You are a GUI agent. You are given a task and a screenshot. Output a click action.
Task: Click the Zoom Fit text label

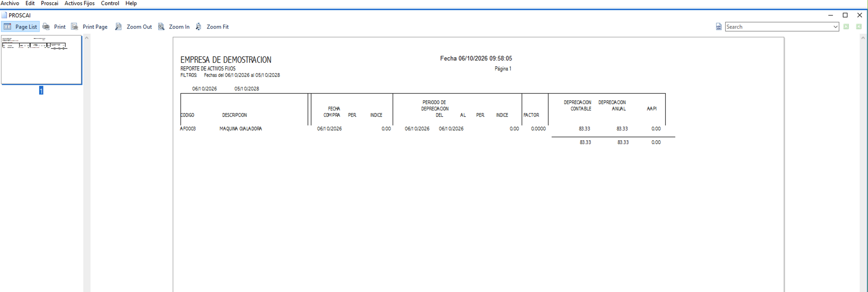click(x=217, y=27)
